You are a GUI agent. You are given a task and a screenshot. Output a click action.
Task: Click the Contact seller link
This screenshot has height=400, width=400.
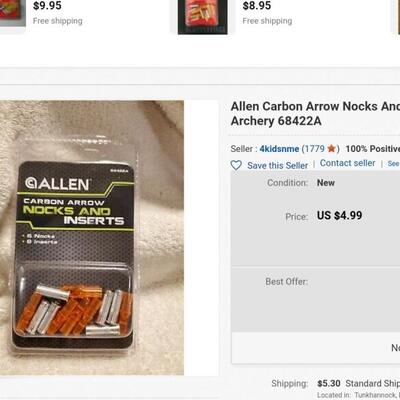(x=347, y=163)
